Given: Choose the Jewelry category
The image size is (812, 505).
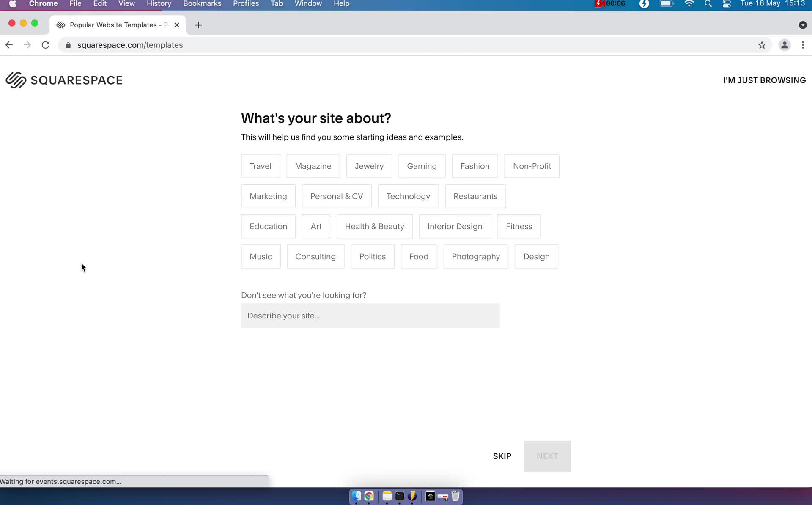Looking at the screenshot, I should click(369, 166).
